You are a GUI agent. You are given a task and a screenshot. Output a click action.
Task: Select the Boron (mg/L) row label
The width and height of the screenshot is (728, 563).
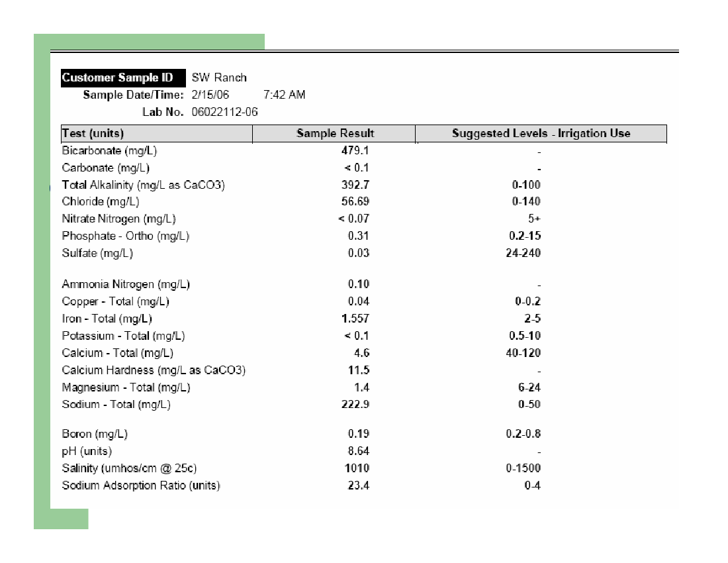[x=95, y=434]
